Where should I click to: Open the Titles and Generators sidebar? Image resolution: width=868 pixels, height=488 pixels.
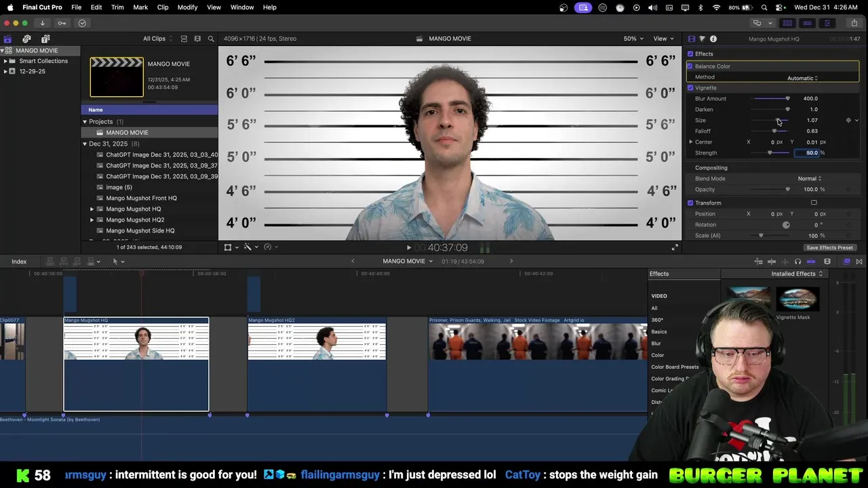click(45, 39)
